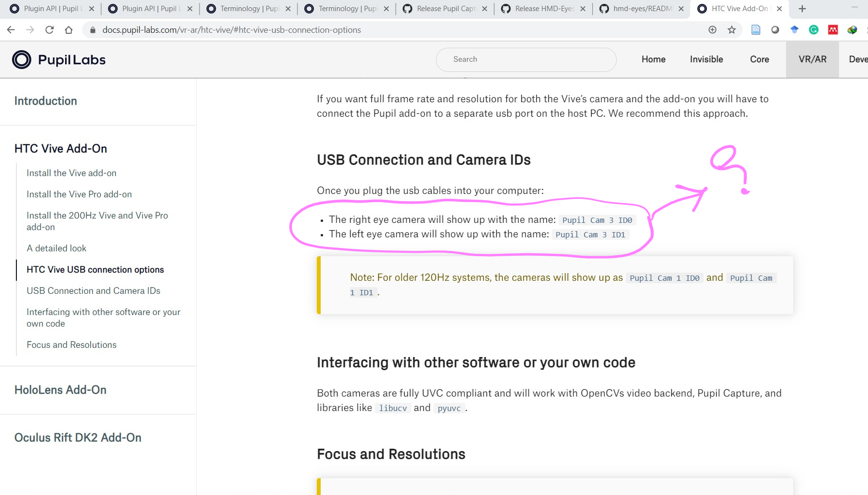Click the Focus and Resolutions heading
Viewport: 868px width, 495px height.
[x=391, y=454]
